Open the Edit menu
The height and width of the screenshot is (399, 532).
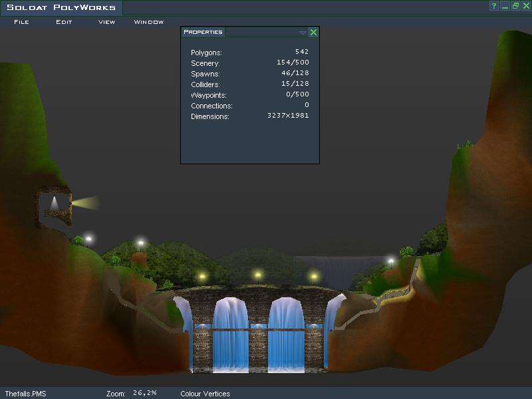(x=64, y=22)
